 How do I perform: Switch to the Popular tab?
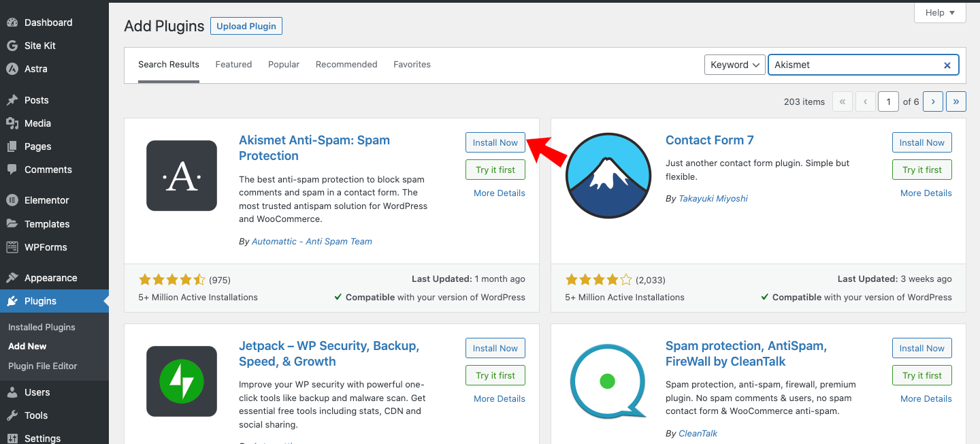[284, 64]
